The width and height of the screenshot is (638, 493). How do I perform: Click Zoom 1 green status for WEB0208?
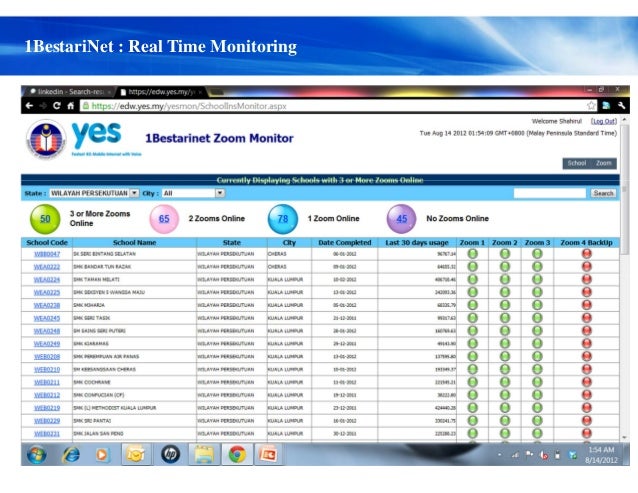click(472, 356)
